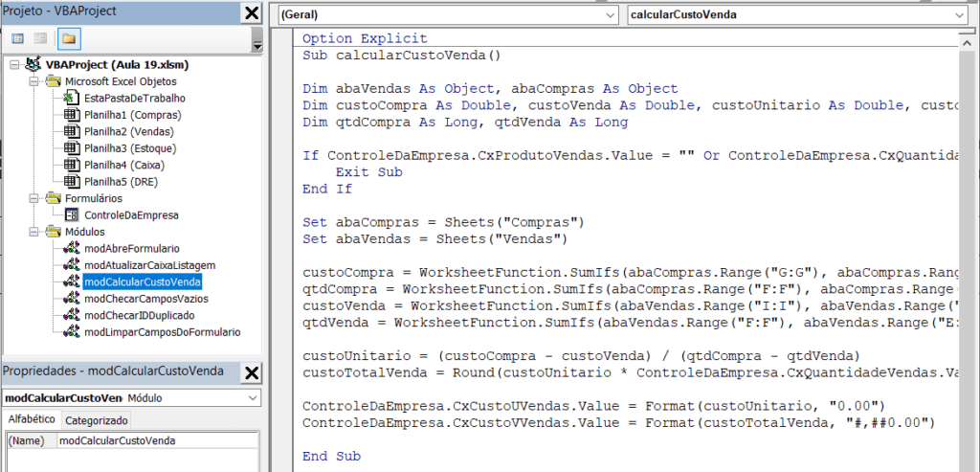980x472 pixels.
Task: Open the properties object selector dropdown
Action: pyautogui.click(x=253, y=397)
